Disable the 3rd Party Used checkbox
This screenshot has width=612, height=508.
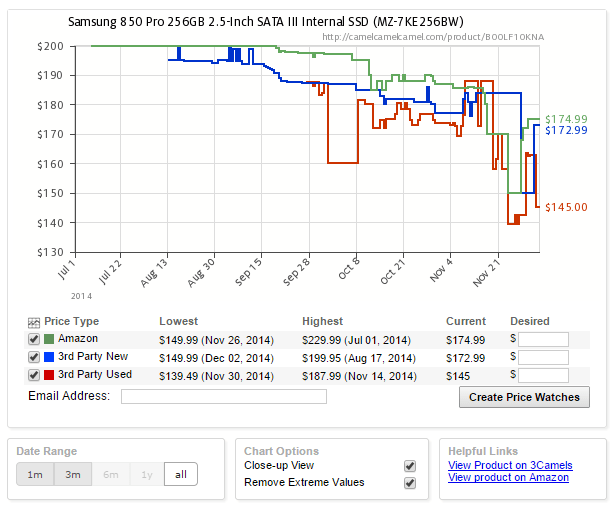pyautogui.click(x=34, y=375)
